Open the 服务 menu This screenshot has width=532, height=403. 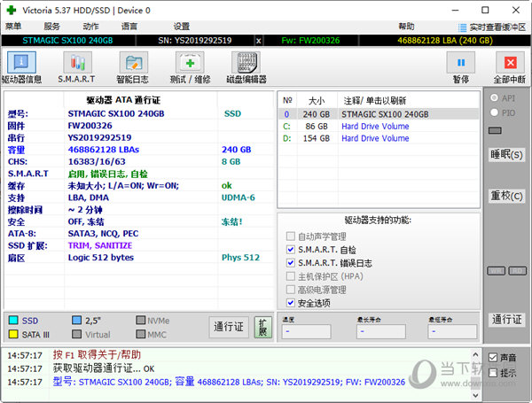tap(52, 27)
